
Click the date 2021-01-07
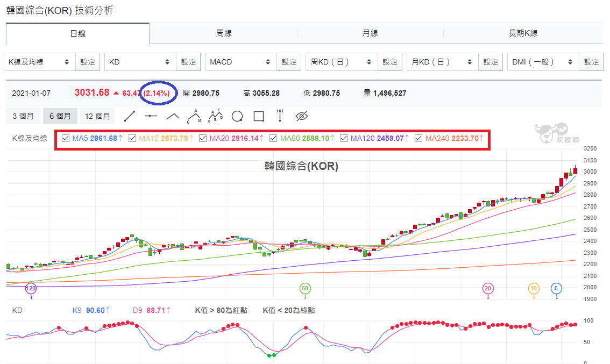(x=31, y=94)
